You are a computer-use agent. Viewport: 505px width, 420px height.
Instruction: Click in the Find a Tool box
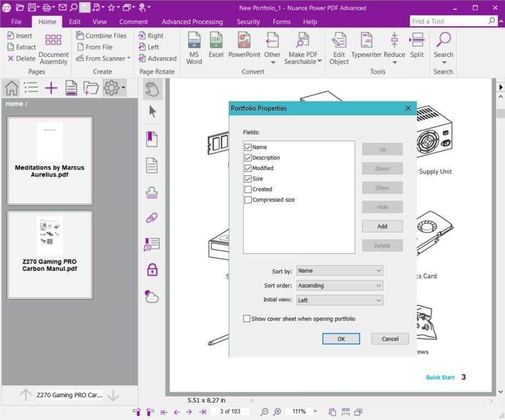pos(449,21)
